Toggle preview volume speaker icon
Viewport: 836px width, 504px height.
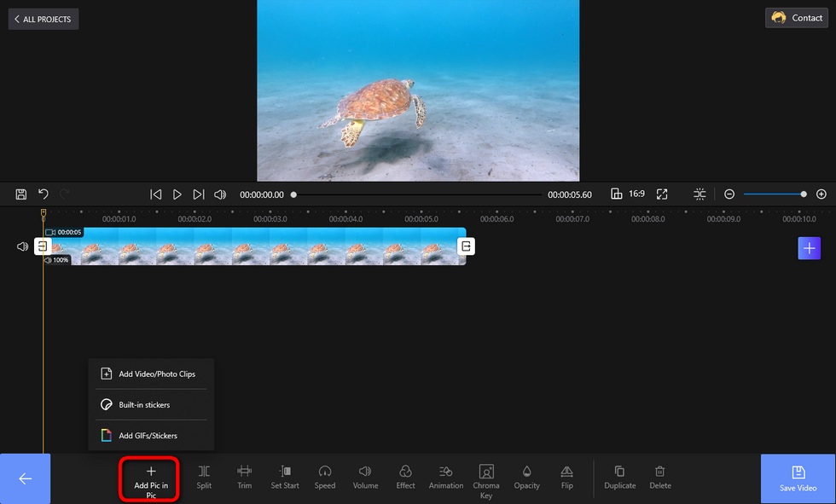point(220,194)
